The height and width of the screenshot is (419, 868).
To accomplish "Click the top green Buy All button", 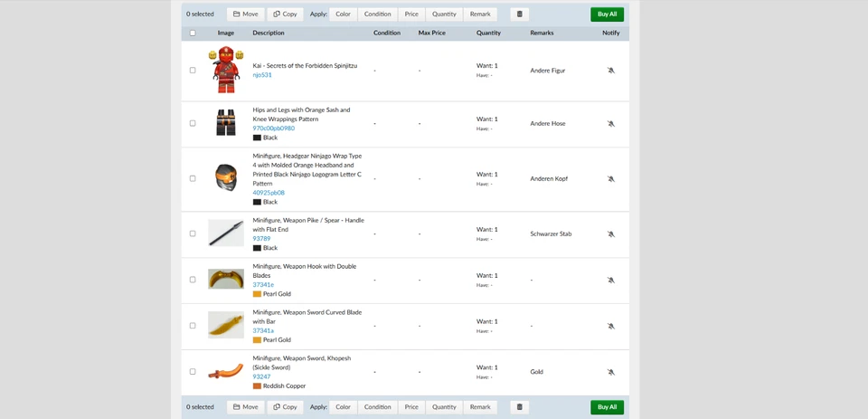I will 607,14.
